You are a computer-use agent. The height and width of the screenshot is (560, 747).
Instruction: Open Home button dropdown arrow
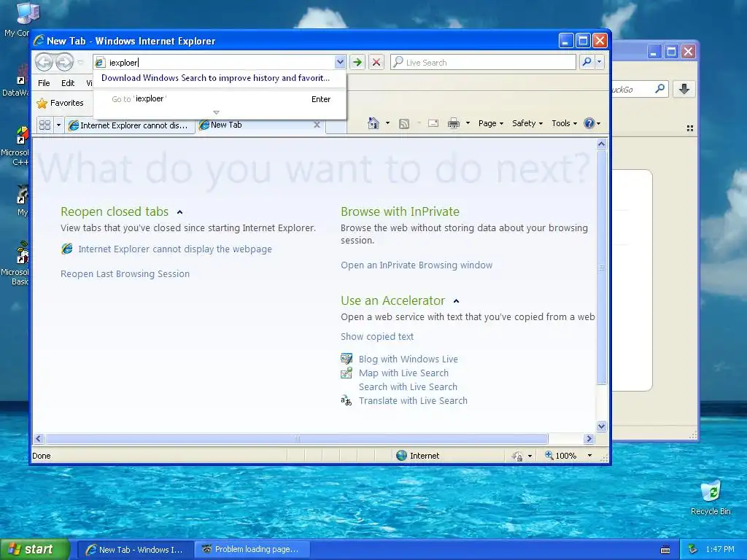click(387, 123)
